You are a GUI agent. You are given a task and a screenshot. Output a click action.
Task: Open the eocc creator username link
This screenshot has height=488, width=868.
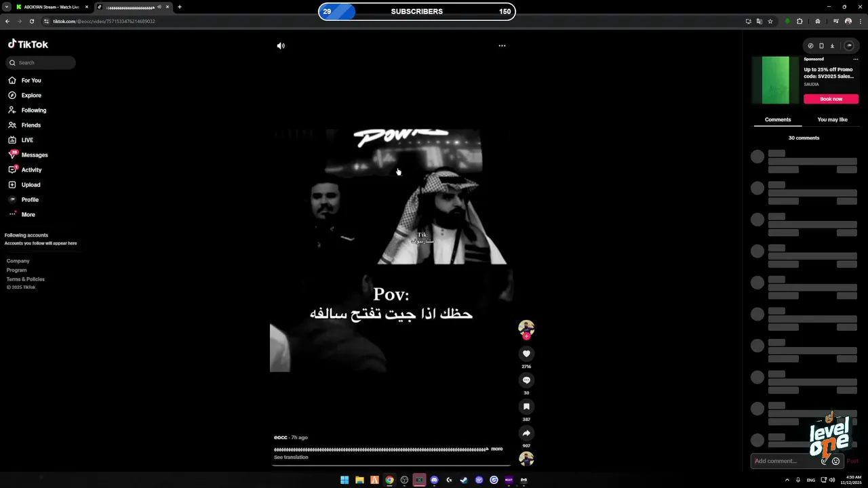[x=281, y=438]
